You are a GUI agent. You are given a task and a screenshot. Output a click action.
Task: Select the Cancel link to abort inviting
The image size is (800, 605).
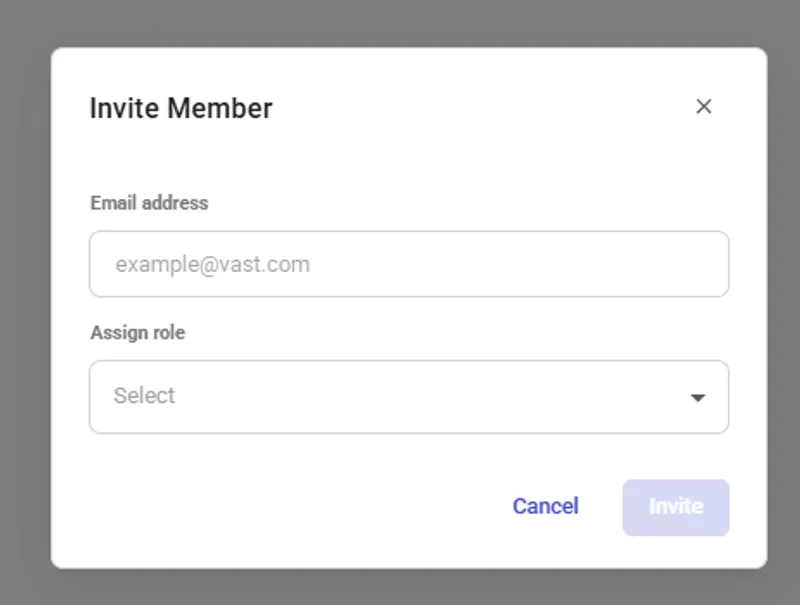coord(545,507)
